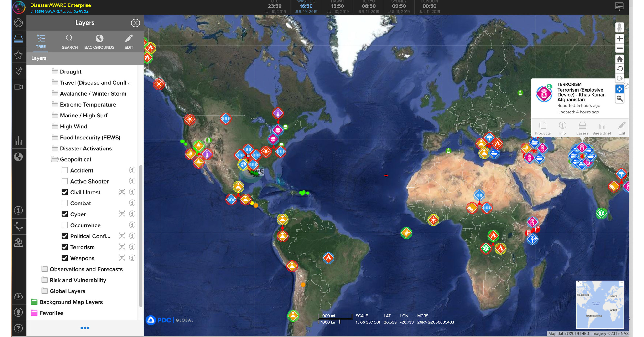Viewport: 644px width, 337px height.
Task: Disable the Civil Unrest layer checkbox
Action: (x=65, y=192)
